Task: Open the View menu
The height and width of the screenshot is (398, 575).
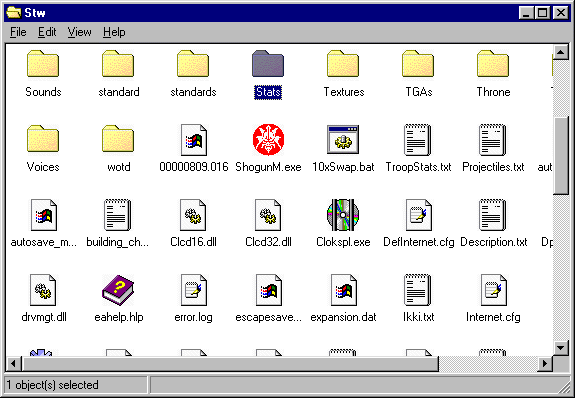Action: point(79,32)
